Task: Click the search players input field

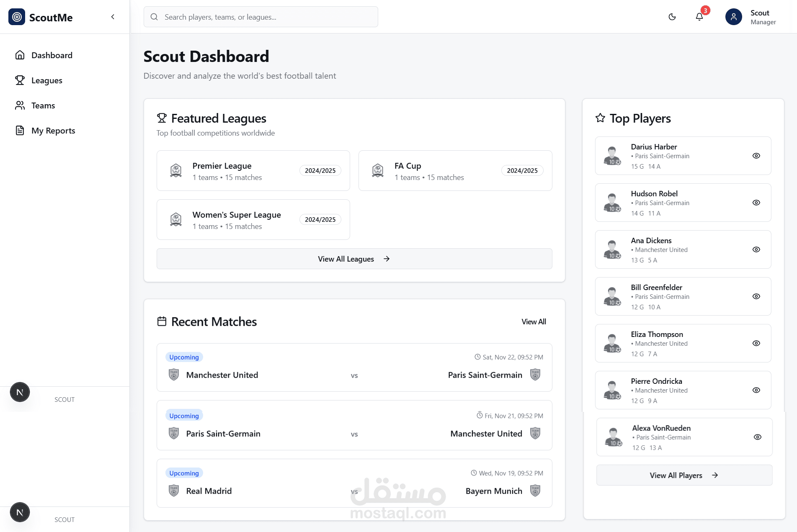Action: click(261, 17)
